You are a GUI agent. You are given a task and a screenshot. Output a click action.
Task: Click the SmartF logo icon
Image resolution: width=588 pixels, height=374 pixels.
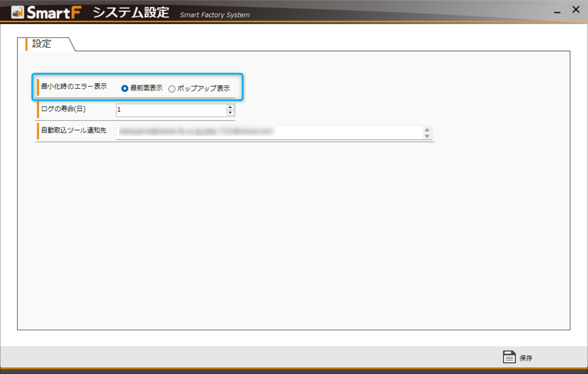point(18,12)
